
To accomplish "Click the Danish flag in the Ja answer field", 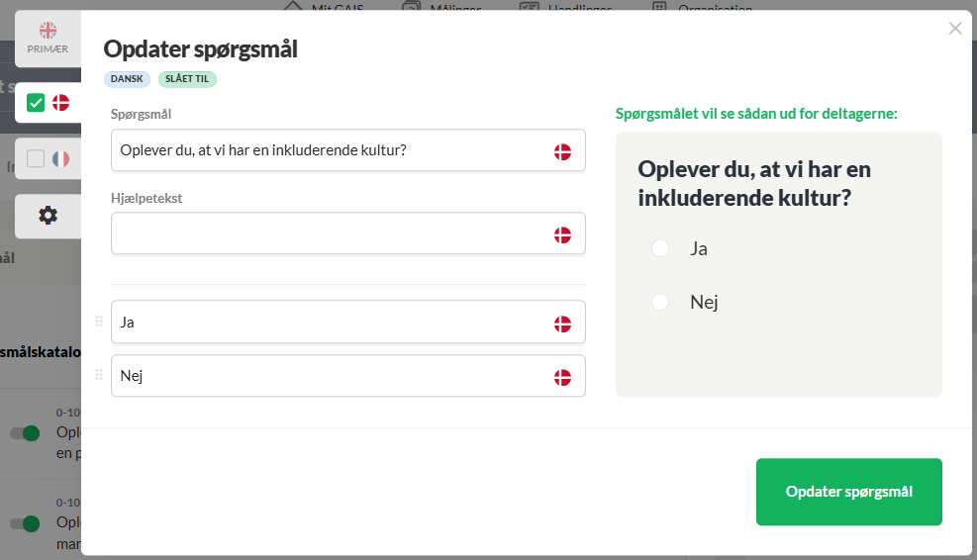I will point(562,324).
